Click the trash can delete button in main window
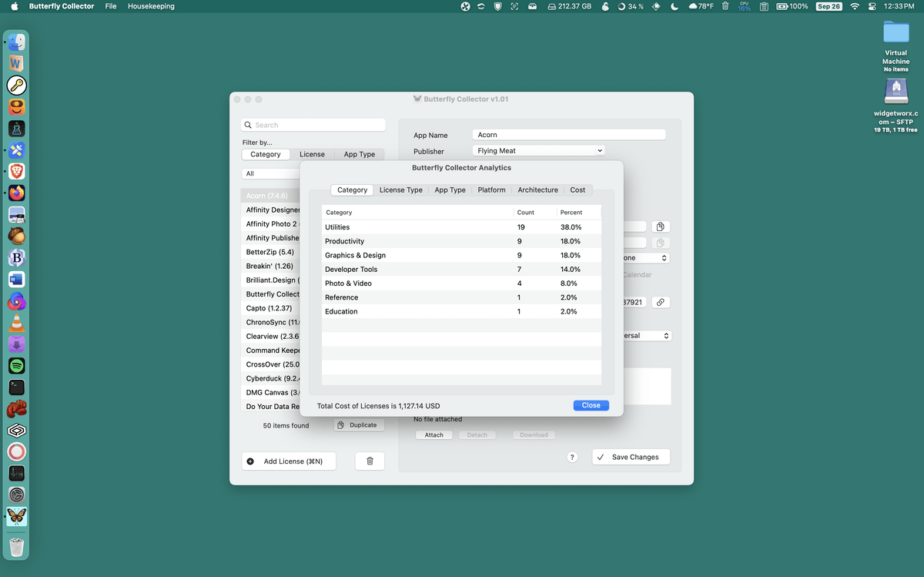 [x=370, y=461]
